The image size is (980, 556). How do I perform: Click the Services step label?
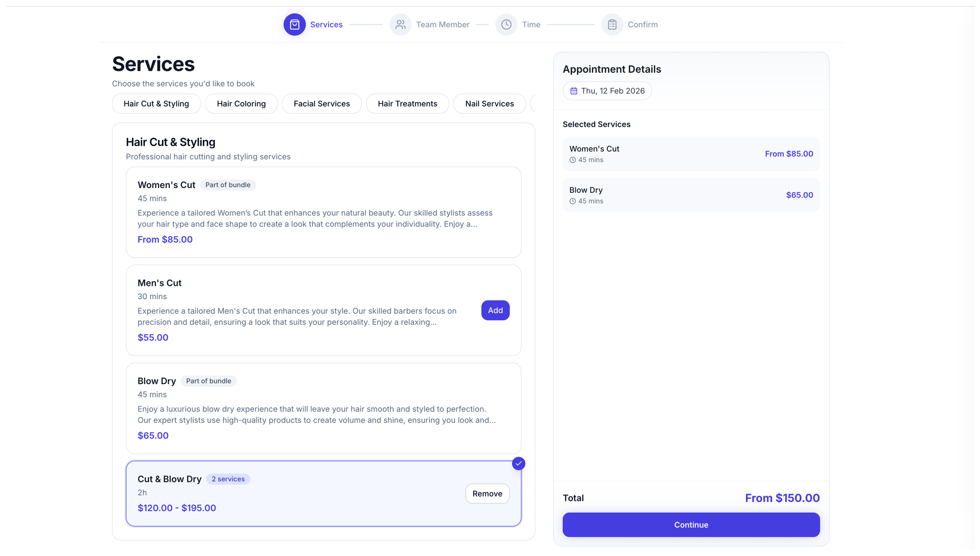326,24
